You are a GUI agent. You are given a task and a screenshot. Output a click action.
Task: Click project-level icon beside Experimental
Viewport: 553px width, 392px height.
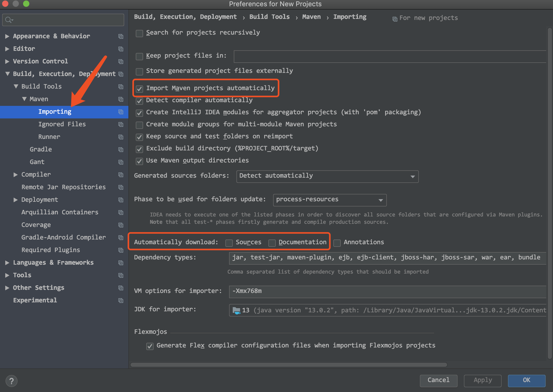tap(121, 301)
